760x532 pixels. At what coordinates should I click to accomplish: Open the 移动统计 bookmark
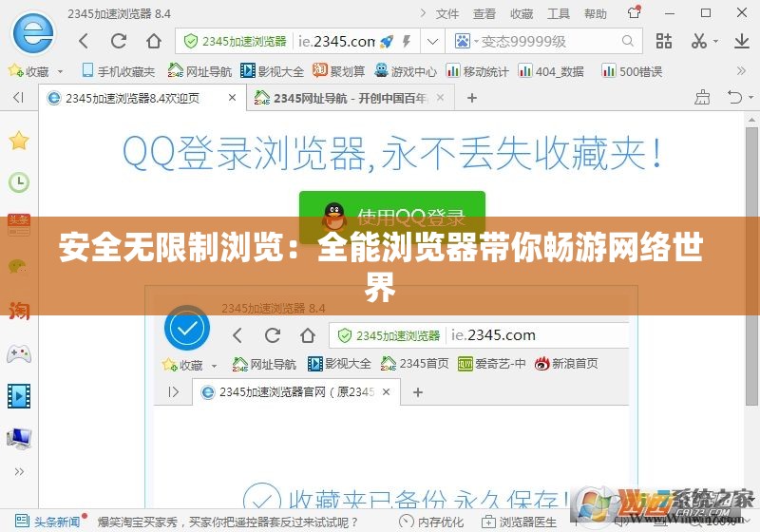478,71
